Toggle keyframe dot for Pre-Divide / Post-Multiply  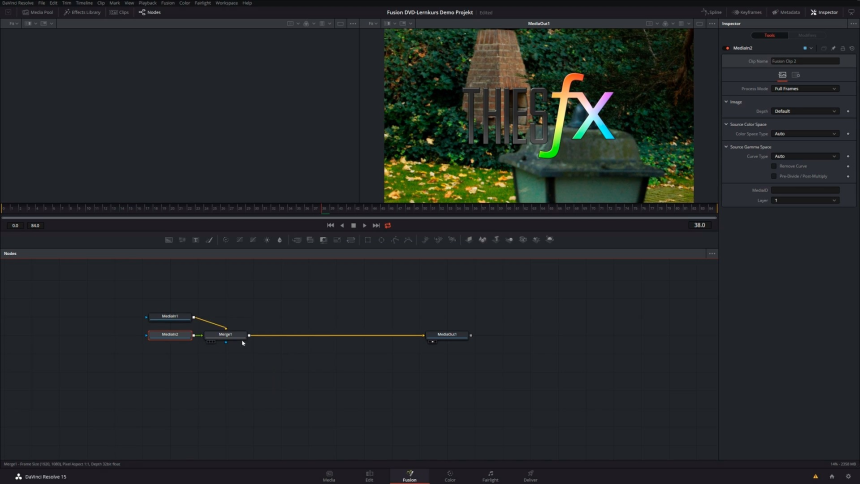coord(848,176)
